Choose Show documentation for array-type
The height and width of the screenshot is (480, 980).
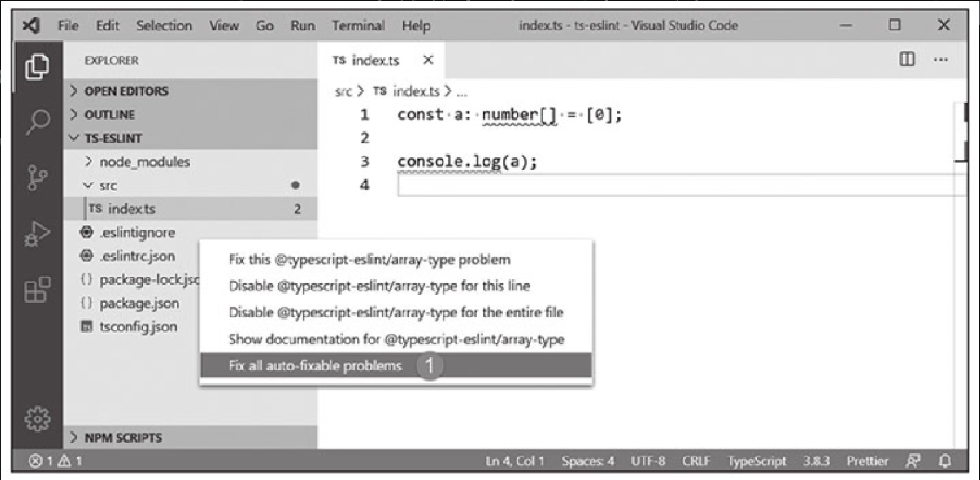(x=396, y=339)
